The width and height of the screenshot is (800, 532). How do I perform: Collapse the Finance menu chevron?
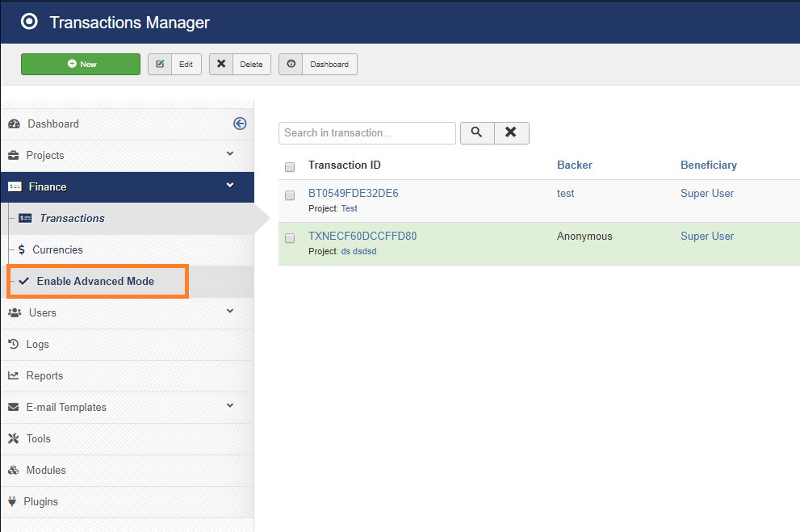[230, 185]
